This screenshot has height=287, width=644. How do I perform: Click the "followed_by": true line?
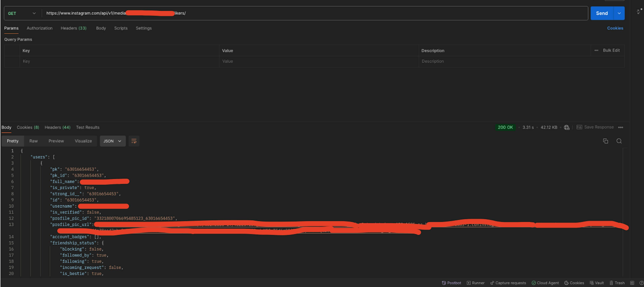click(84, 255)
